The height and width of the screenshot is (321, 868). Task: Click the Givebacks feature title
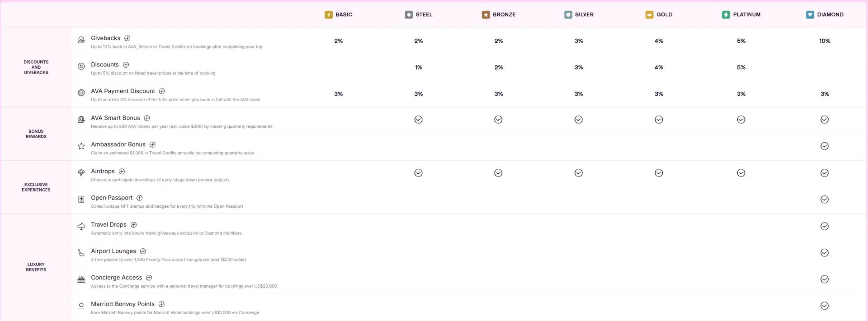[106, 38]
